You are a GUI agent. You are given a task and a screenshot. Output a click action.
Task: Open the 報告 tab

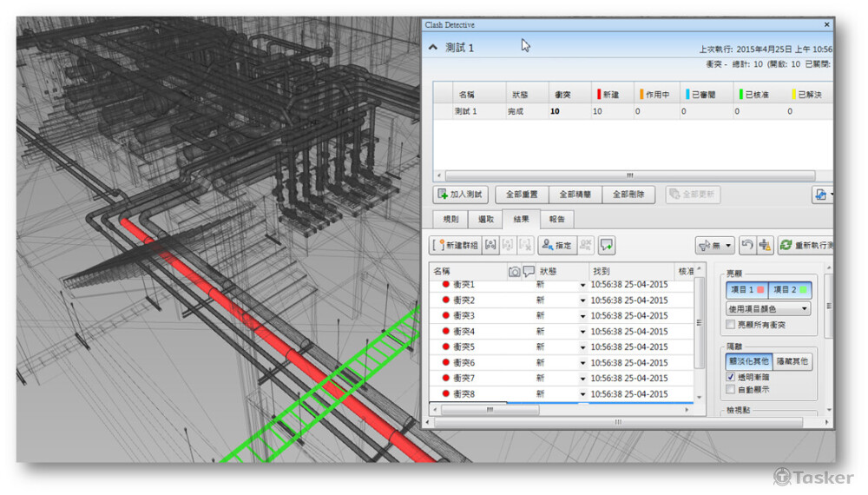click(556, 220)
